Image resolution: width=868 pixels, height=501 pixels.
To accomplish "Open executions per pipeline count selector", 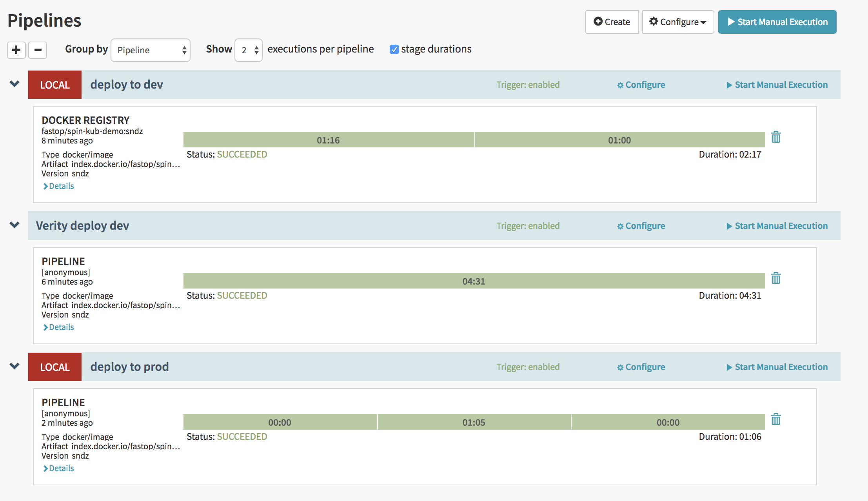I will (249, 50).
